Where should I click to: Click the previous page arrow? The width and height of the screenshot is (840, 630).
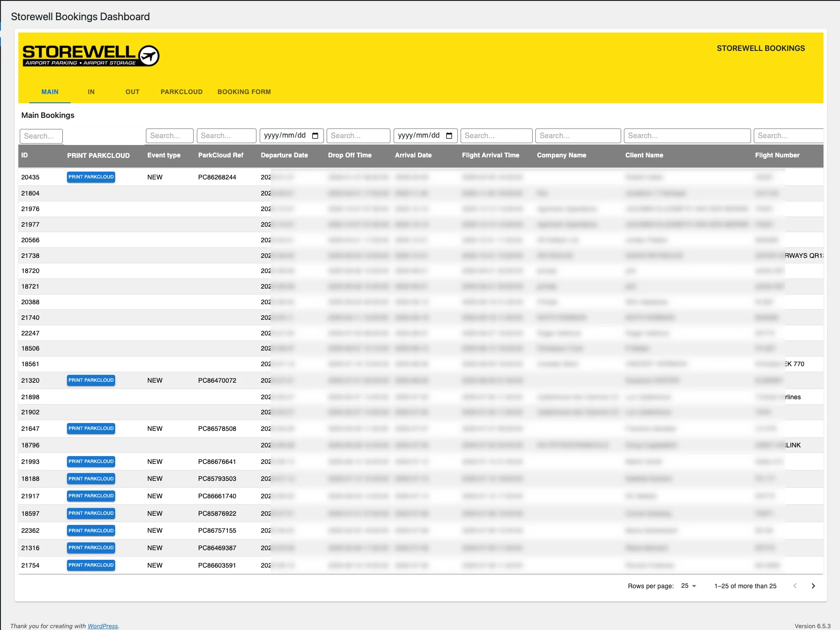point(795,586)
